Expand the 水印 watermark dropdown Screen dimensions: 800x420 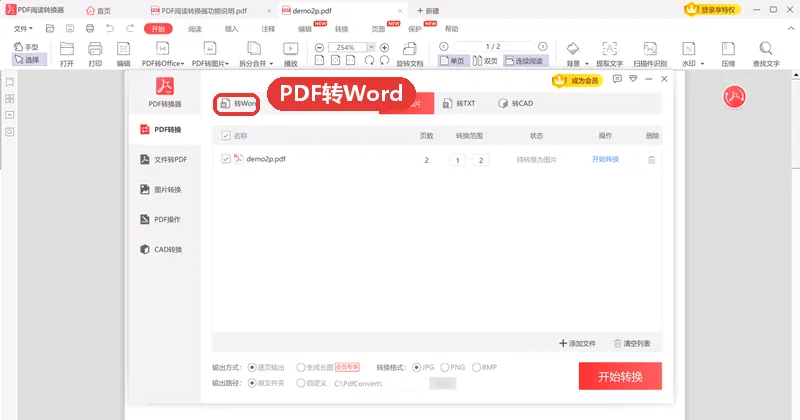[x=703, y=64]
